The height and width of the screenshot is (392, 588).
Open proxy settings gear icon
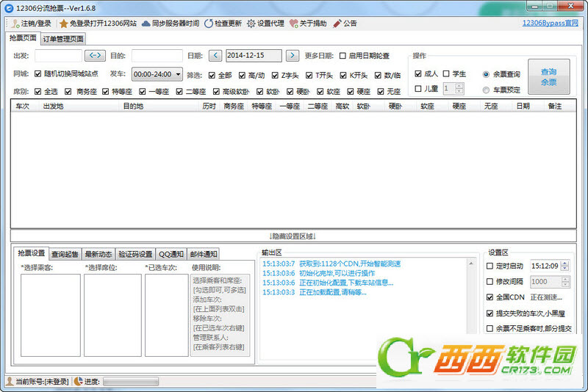click(251, 23)
